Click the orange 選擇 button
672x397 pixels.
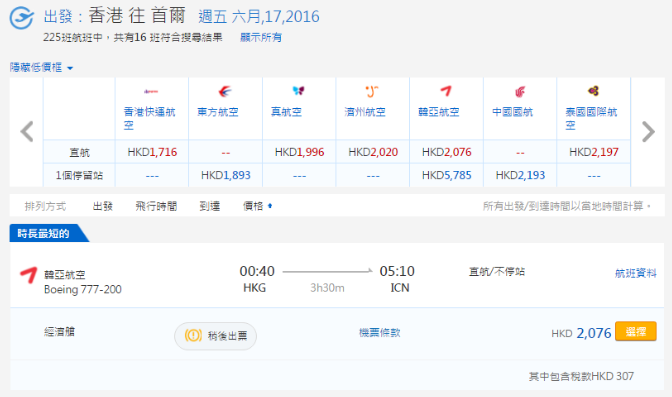click(636, 331)
